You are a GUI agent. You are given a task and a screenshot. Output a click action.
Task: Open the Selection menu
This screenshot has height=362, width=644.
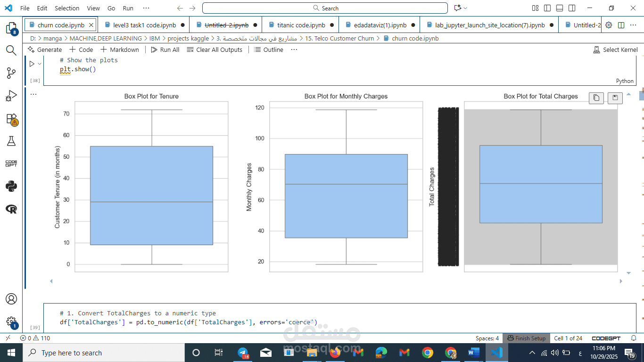coord(67,8)
